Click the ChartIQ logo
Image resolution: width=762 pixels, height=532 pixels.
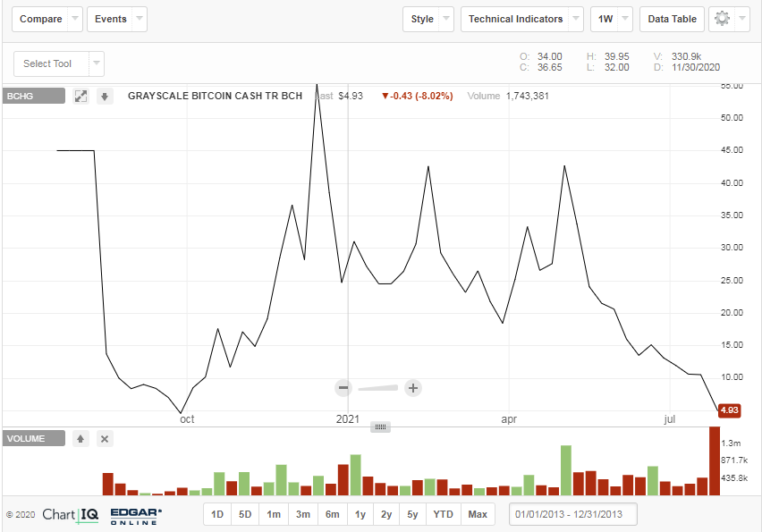[x=71, y=514]
